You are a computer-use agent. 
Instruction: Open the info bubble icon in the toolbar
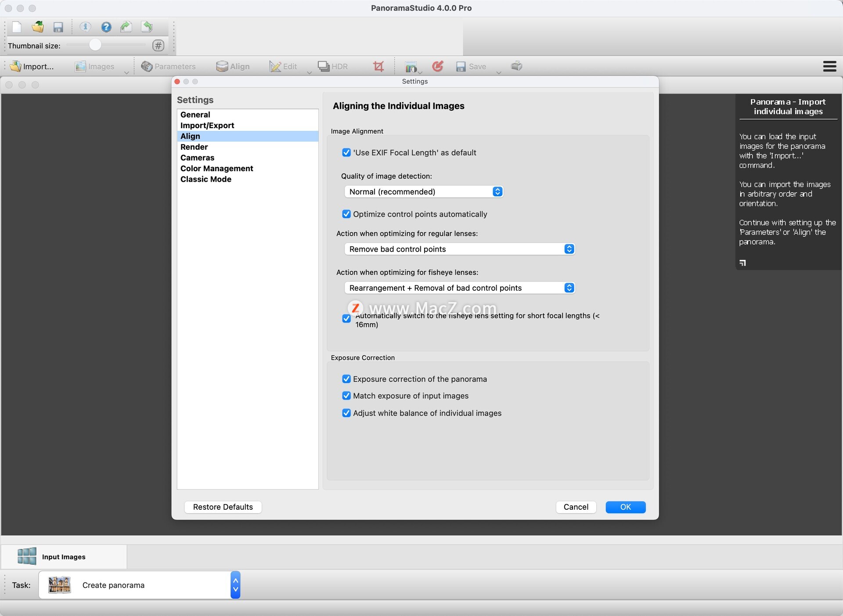point(85,27)
